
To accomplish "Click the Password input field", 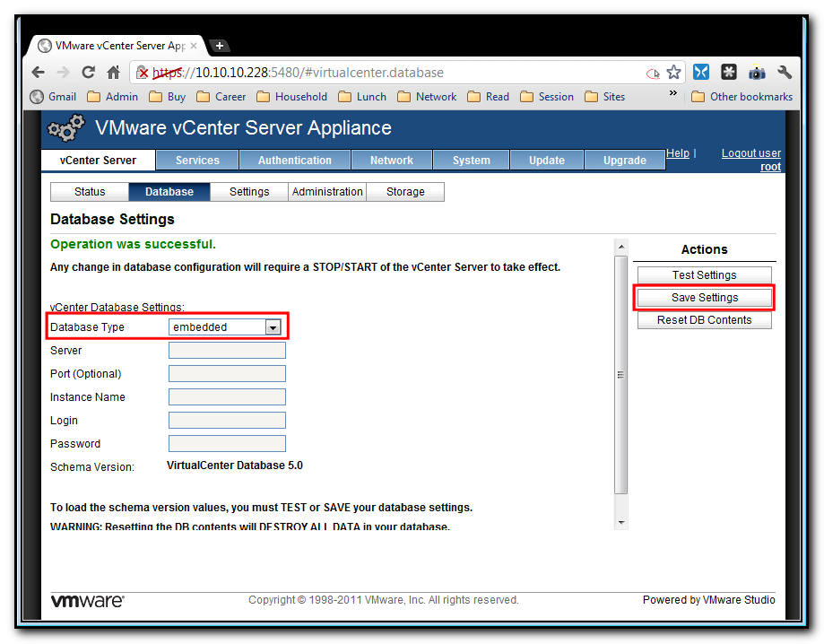I will click(227, 443).
